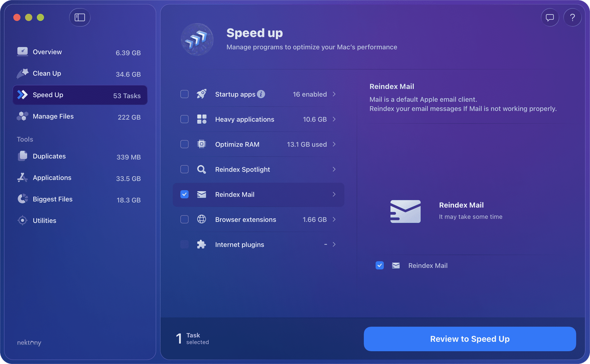Open the Overview section in the sidebar

click(x=47, y=52)
